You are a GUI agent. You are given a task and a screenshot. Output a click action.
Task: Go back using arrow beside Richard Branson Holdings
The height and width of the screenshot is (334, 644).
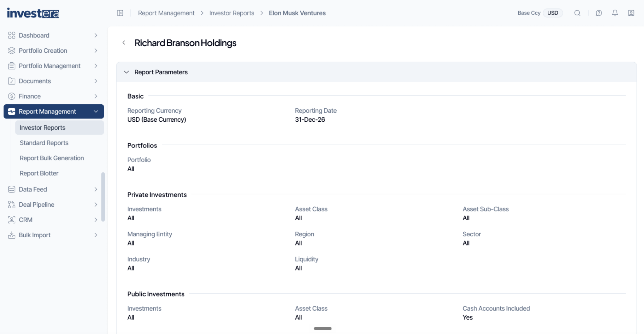(x=124, y=43)
